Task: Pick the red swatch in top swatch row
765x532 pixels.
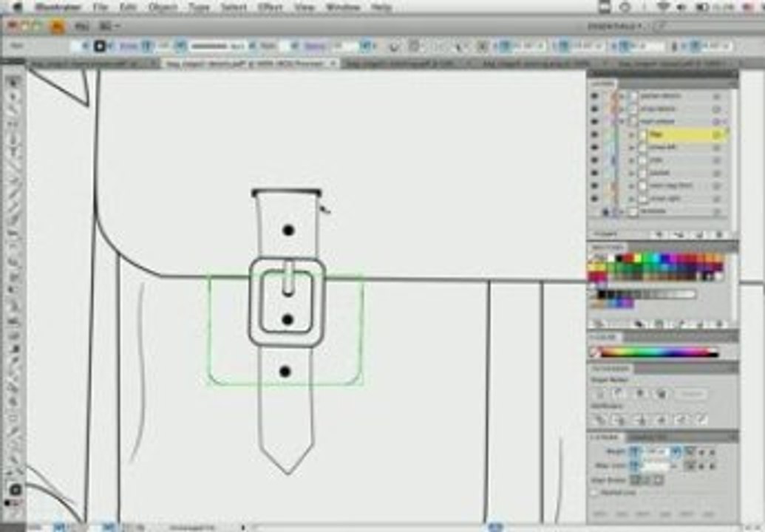Action: tap(628, 257)
